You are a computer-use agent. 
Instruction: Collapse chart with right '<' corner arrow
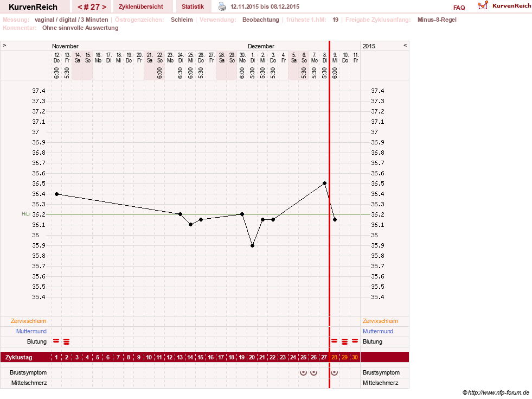[405, 45]
